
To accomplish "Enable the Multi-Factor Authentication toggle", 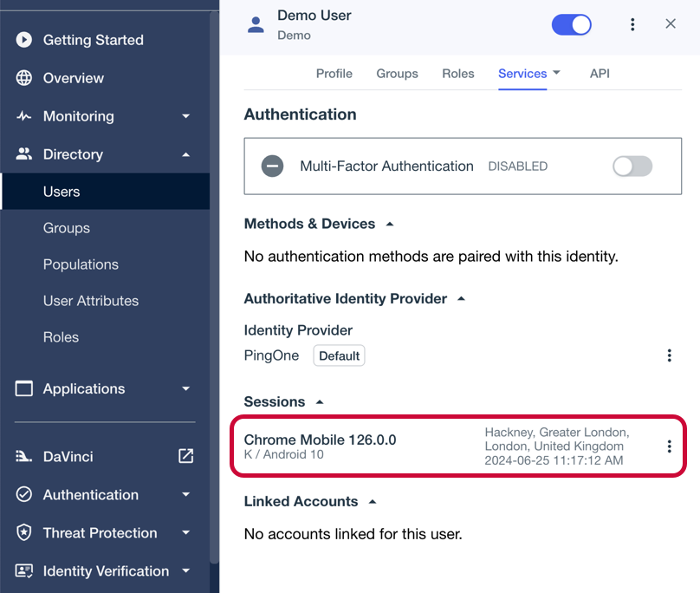I will click(632, 166).
